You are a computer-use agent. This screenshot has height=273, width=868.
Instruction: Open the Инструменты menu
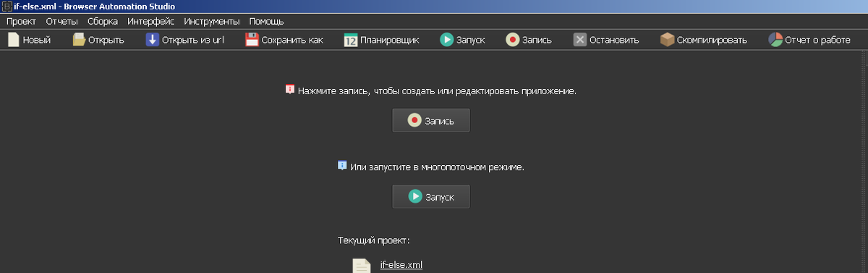(212, 22)
